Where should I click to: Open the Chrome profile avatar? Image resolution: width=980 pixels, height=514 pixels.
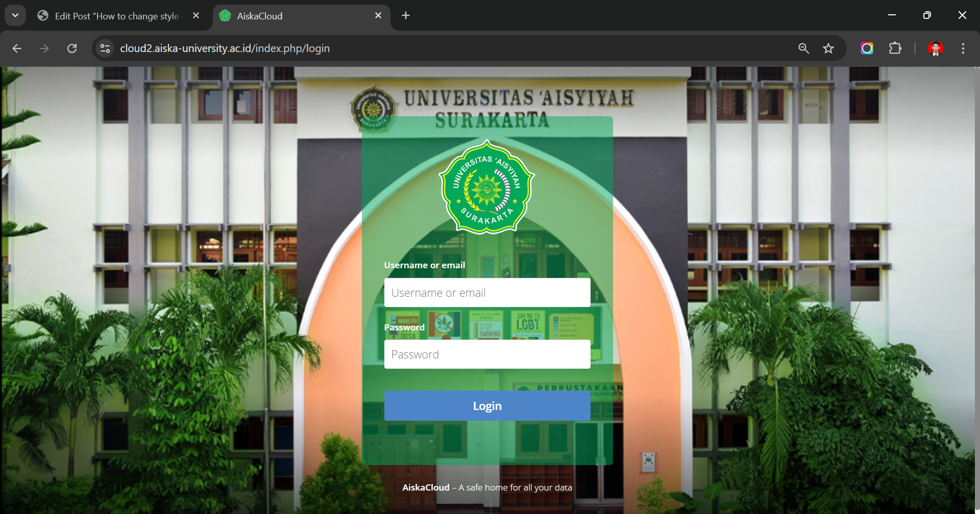tap(935, 48)
